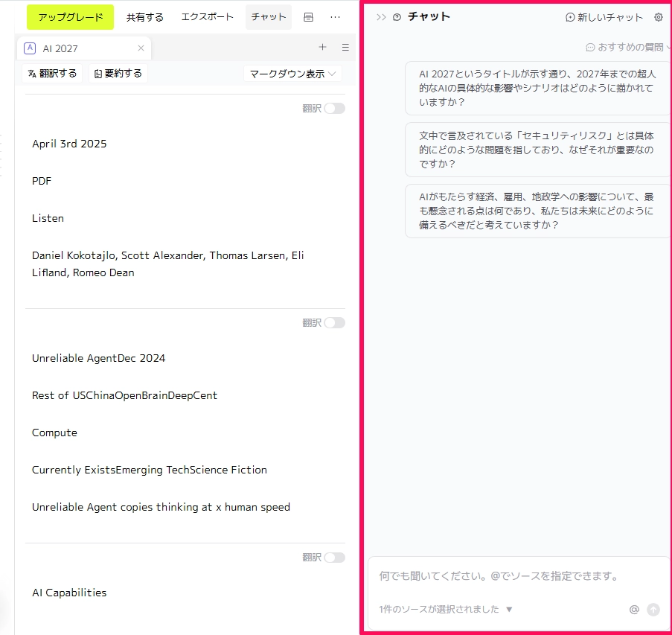Open the エクスポート menu
Screen dimensions: 672x635
[x=207, y=17]
